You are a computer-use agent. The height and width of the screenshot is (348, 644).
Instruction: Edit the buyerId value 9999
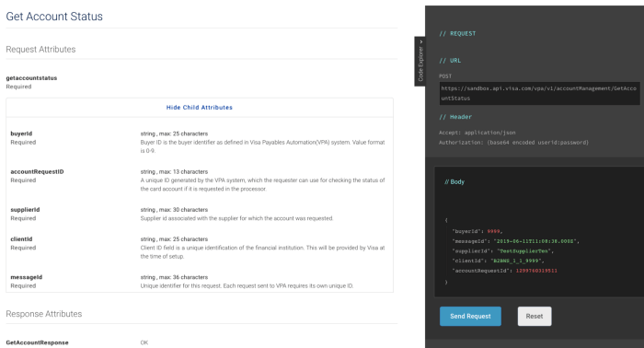pyautogui.click(x=493, y=231)
